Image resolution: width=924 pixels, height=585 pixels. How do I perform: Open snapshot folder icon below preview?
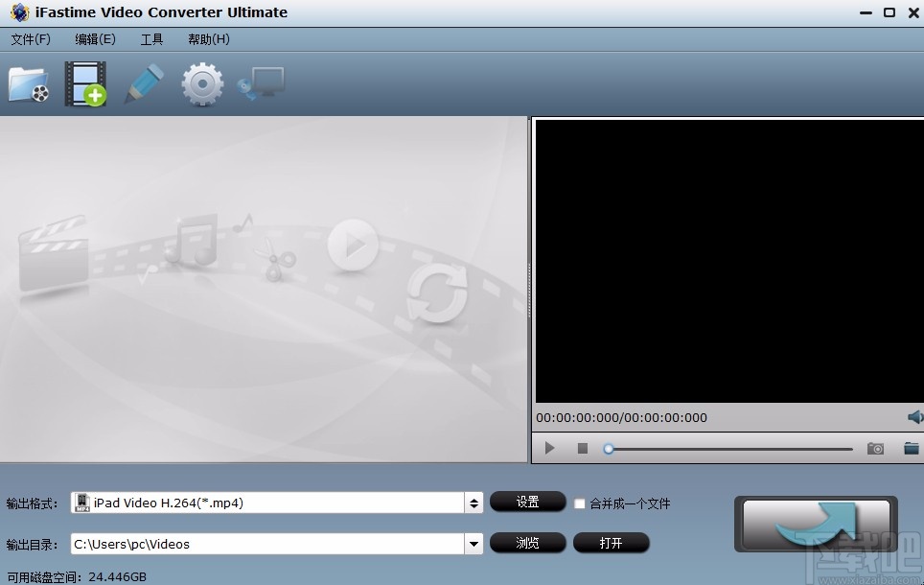point(912,448)
